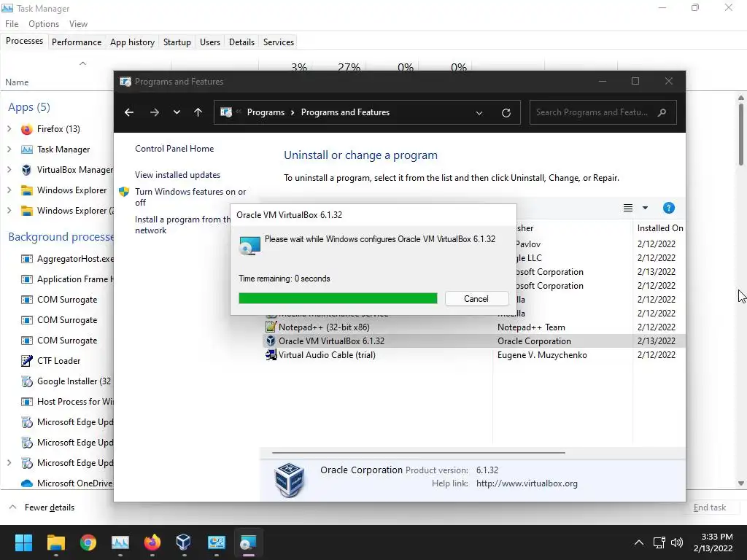Open Firefox from the taskbar
Screen dimensions: 747x560
[x=152, y=542]
